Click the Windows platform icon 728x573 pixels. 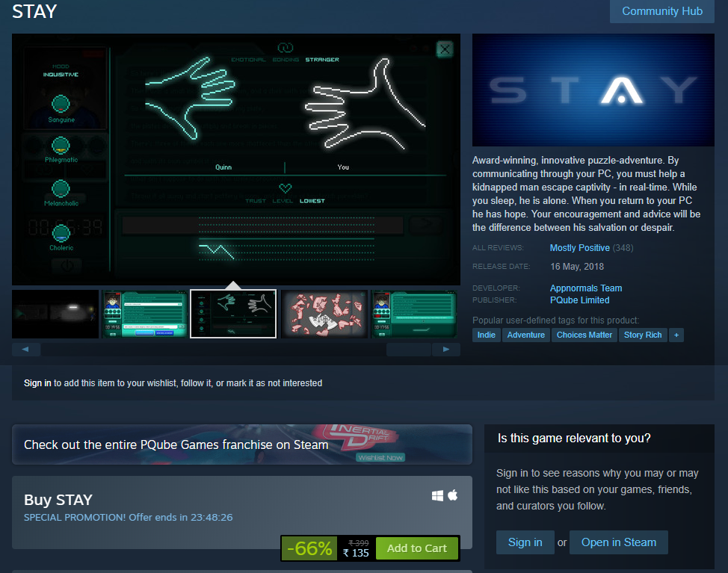click(437, 496)
